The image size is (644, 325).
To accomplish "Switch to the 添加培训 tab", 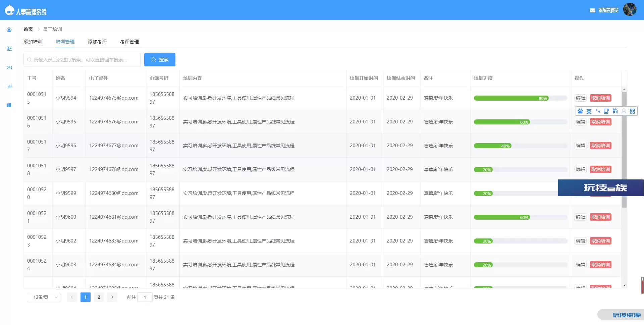I will 33,42.
